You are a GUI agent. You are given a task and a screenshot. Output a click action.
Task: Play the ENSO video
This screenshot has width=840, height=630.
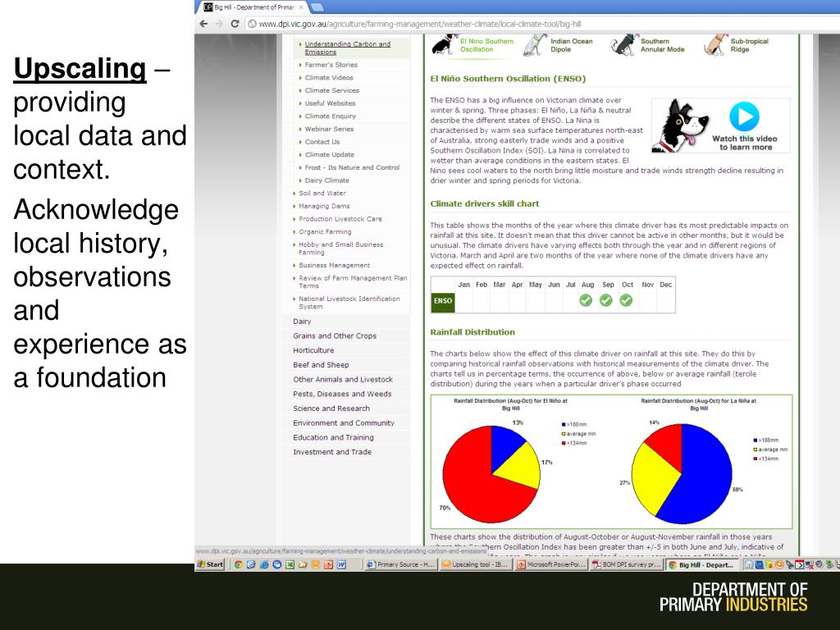(x=744, y=116)
